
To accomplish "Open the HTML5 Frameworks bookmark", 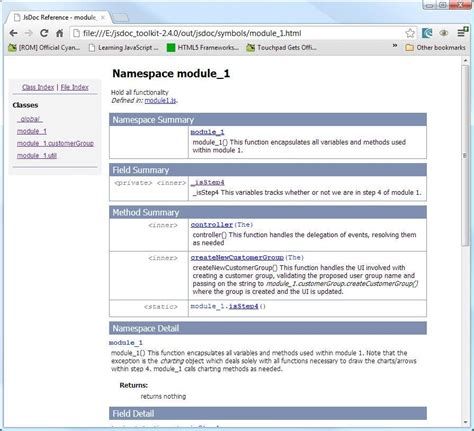I will click(x=203, y=48).
